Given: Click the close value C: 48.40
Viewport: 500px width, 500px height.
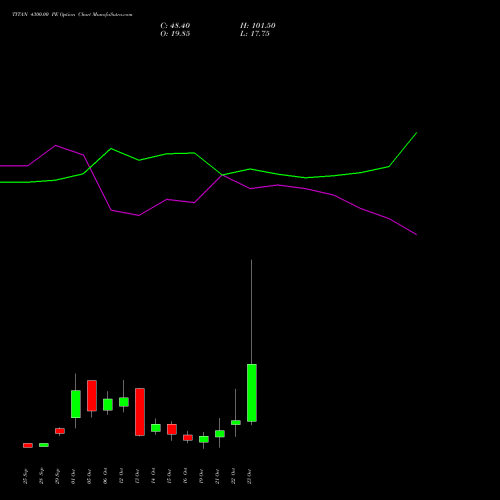Looking at the screenshot, I should click(x=175, y=26).
